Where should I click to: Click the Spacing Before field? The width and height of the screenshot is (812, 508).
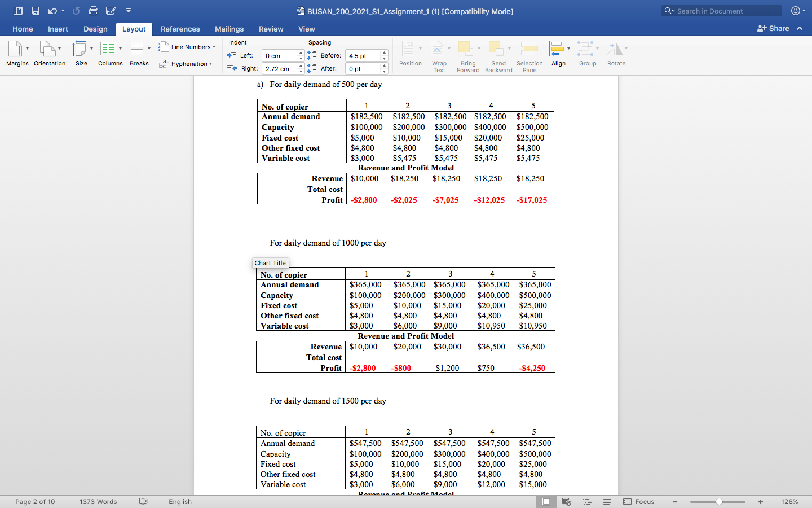tap(363, 55)
